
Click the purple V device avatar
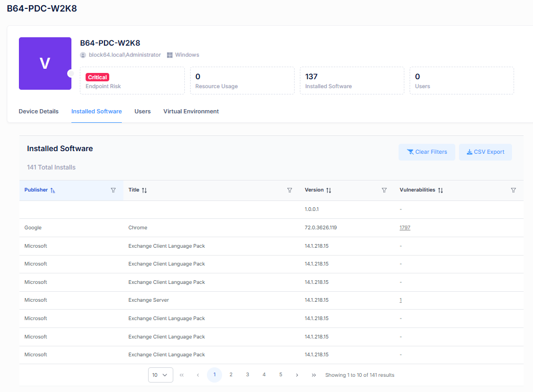(x=45, y=63)
